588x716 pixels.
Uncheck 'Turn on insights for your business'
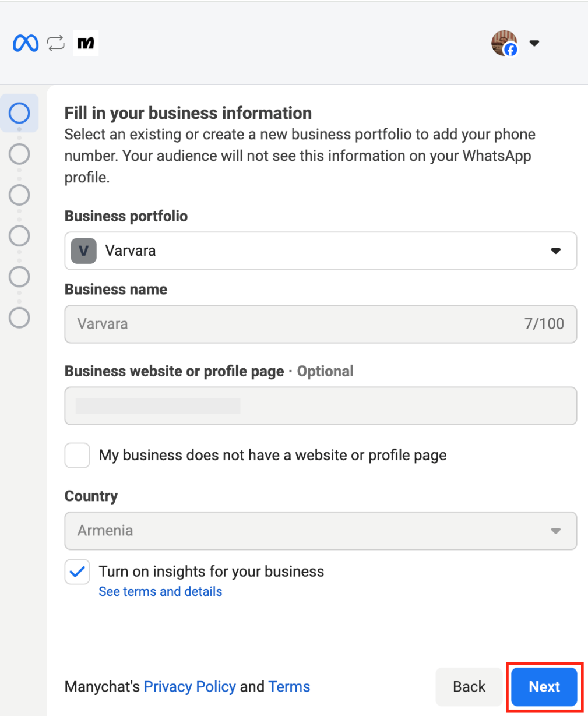[x=78, y=572]
